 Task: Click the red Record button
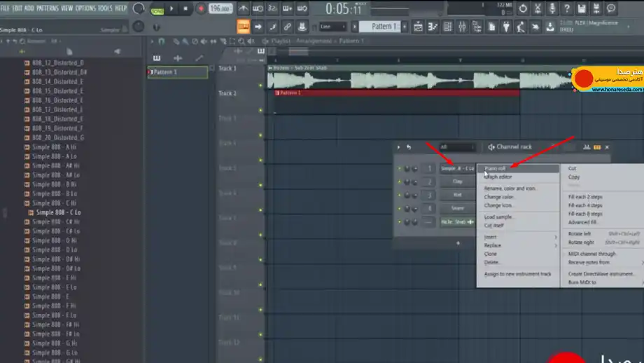pos(200,8)
